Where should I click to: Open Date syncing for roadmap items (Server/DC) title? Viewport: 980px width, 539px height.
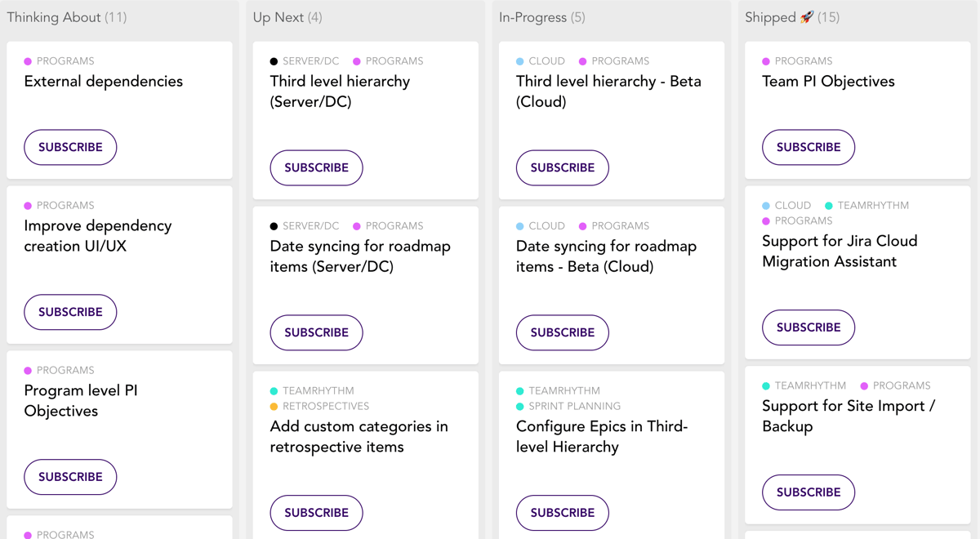(360, 256)
